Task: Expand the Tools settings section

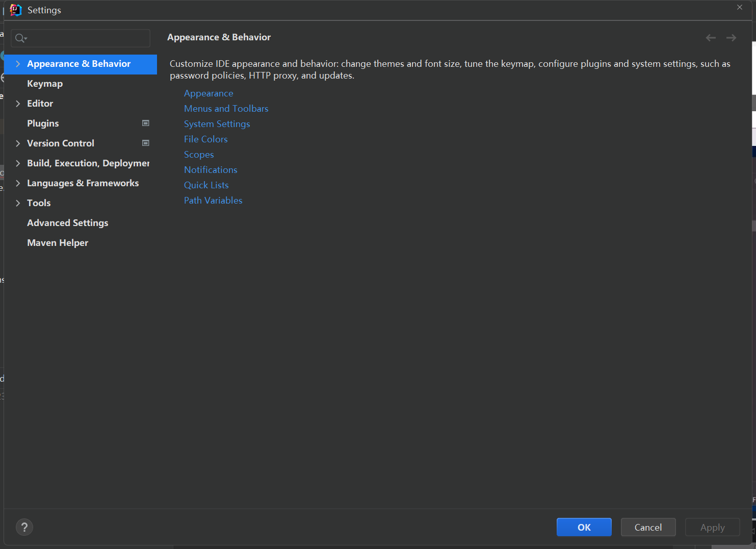Action: coord(18,203)
